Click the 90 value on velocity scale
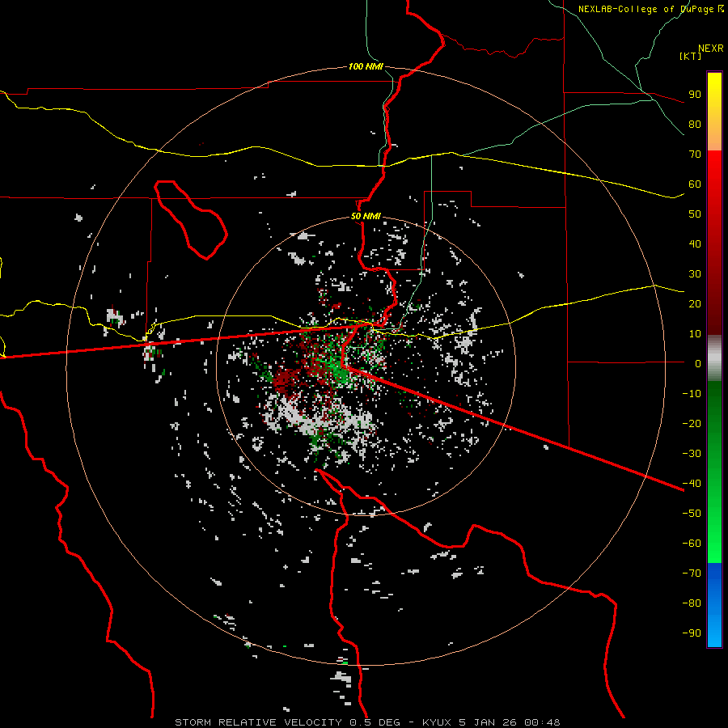This screenshot has width=728, height=728. click(x=695, y=95)
